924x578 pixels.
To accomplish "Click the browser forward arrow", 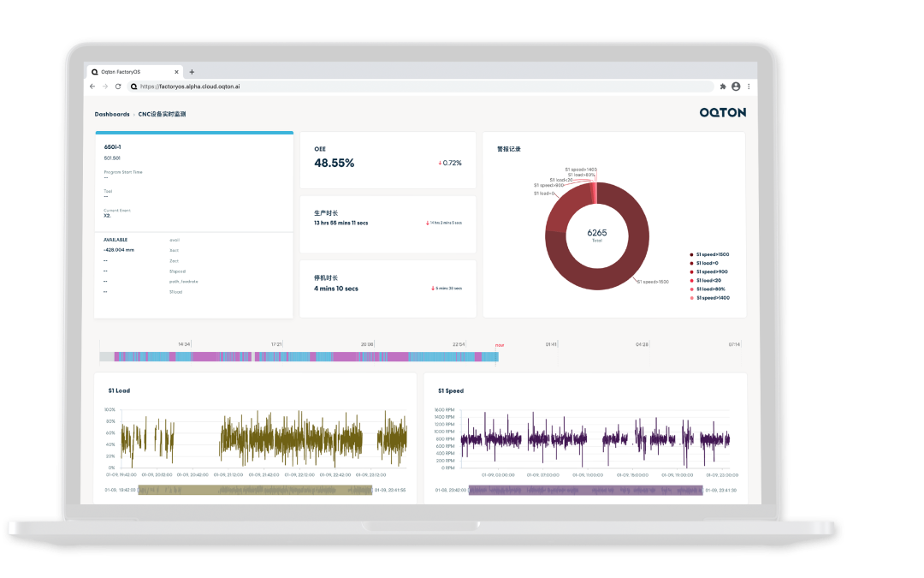I will pos(105,86).
